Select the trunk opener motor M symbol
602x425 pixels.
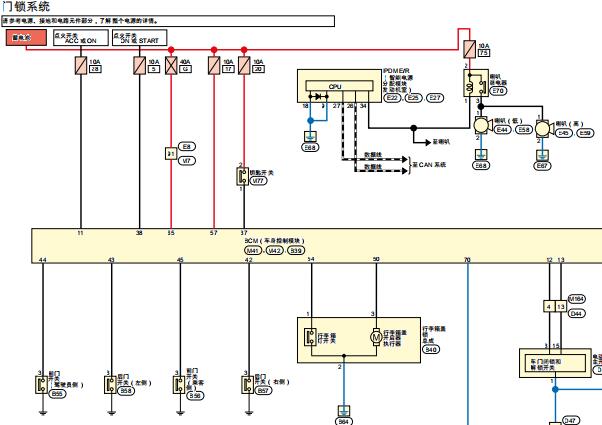click(x=376, y=337)
